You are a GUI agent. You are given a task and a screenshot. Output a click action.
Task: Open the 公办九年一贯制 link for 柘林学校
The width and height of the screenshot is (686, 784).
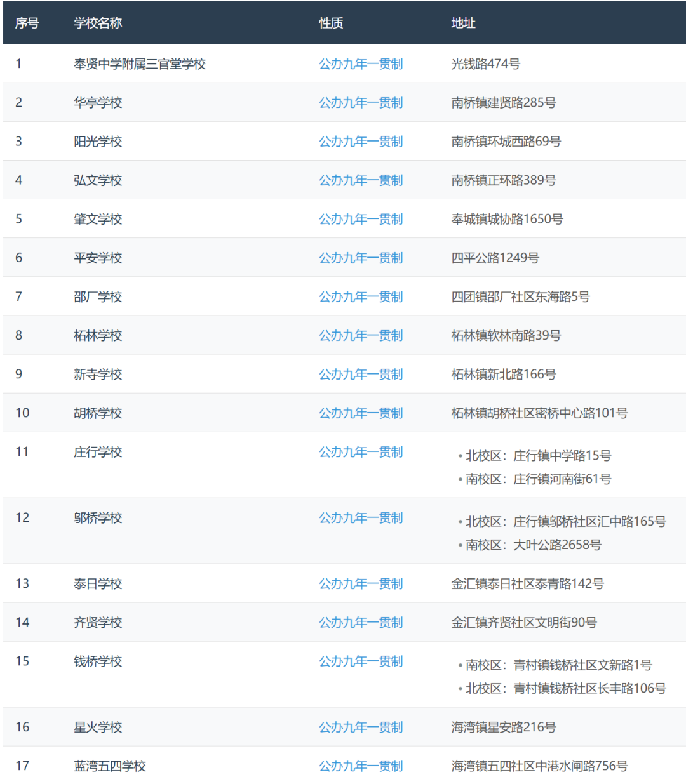(360, 335)
